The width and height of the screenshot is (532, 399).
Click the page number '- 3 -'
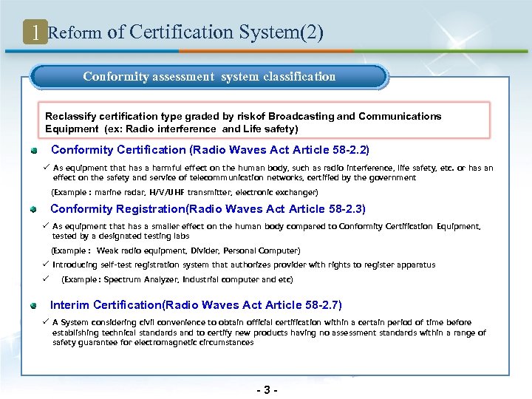click(x=267, y=390)
